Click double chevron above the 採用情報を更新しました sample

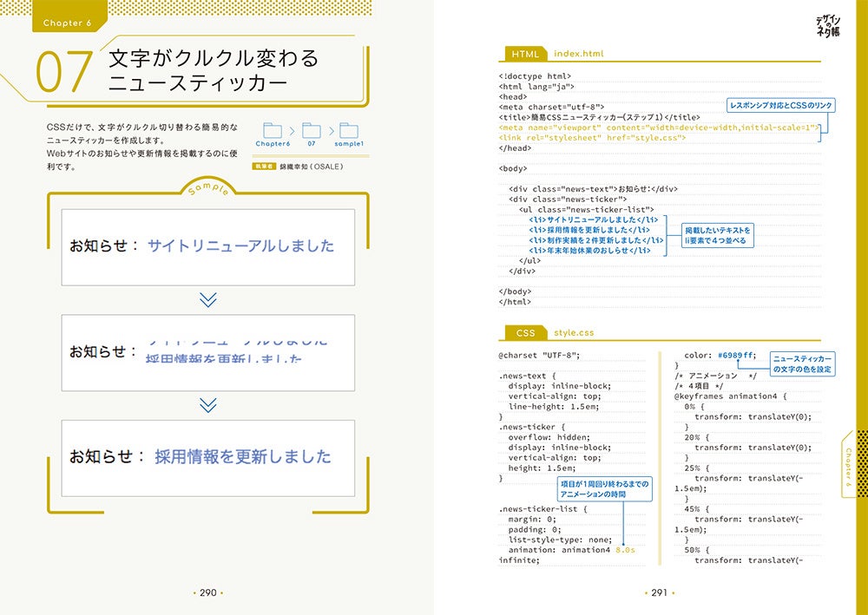tap(208, 405)
